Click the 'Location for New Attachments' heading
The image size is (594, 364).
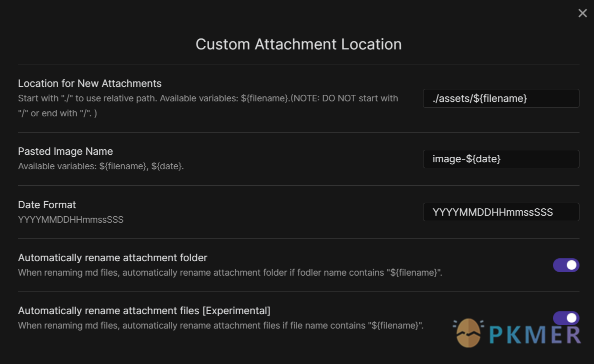click(x=90, y=83)
